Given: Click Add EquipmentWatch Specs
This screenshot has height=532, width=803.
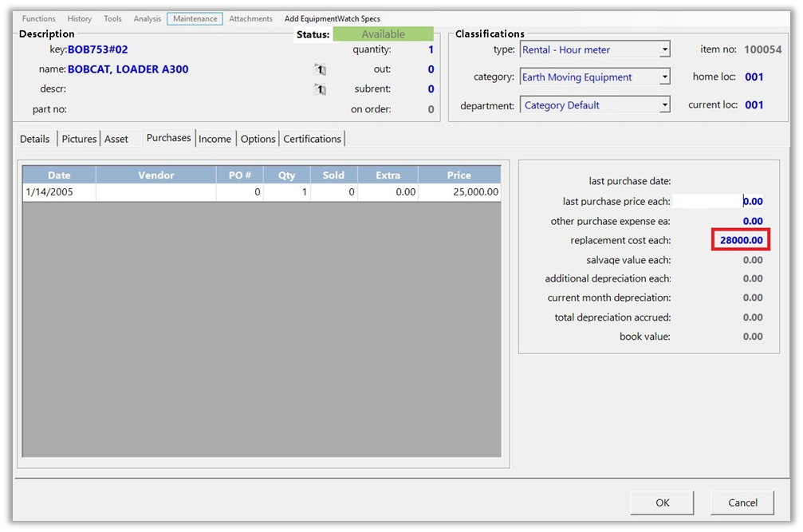Looking at the screenshot, I should (332, 18).
